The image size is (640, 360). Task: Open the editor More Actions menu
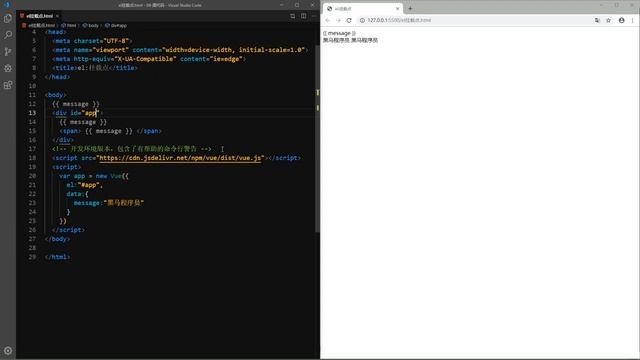[x=314, y=16]
